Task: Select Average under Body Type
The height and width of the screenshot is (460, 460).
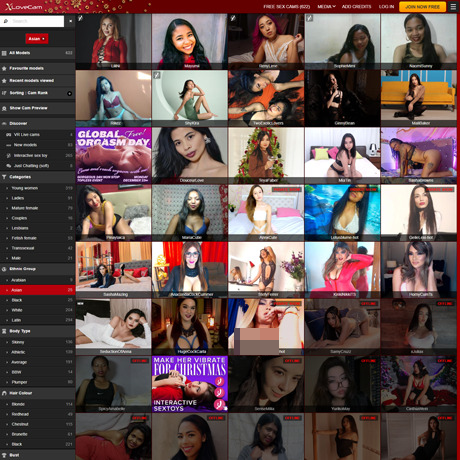Action: [x=37, y=362]
